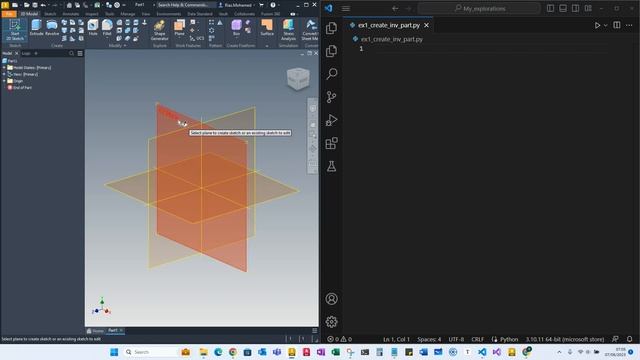640x360 pixels.
Task: Show hidden system tray icons
Action: click(559, 352)
